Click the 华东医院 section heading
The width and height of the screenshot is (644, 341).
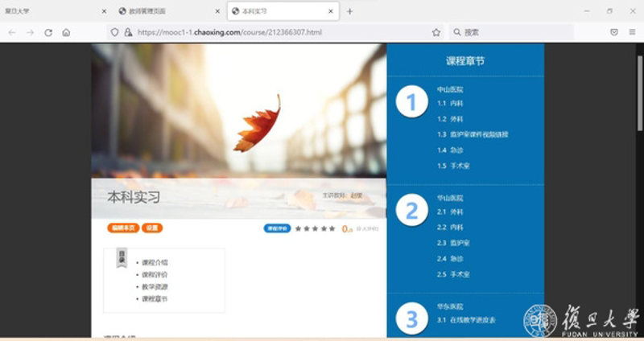pos(450,306)
